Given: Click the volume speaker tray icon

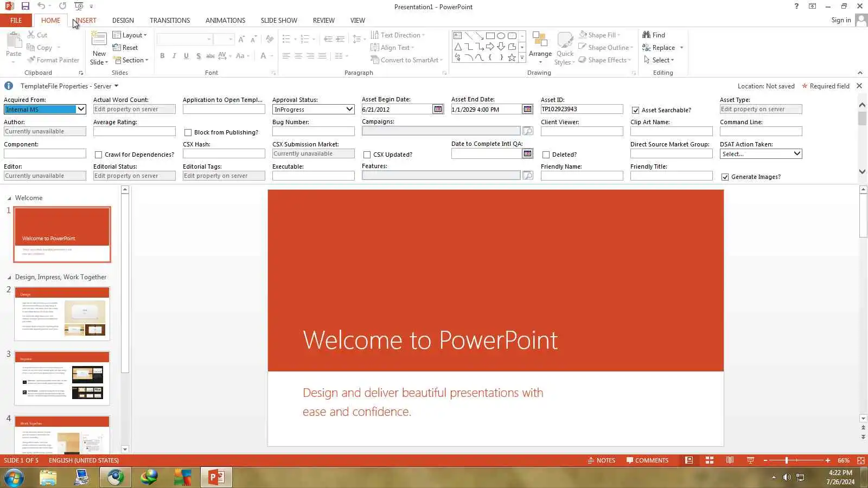Looking at the screenshot, I should [x=787, y=477].
